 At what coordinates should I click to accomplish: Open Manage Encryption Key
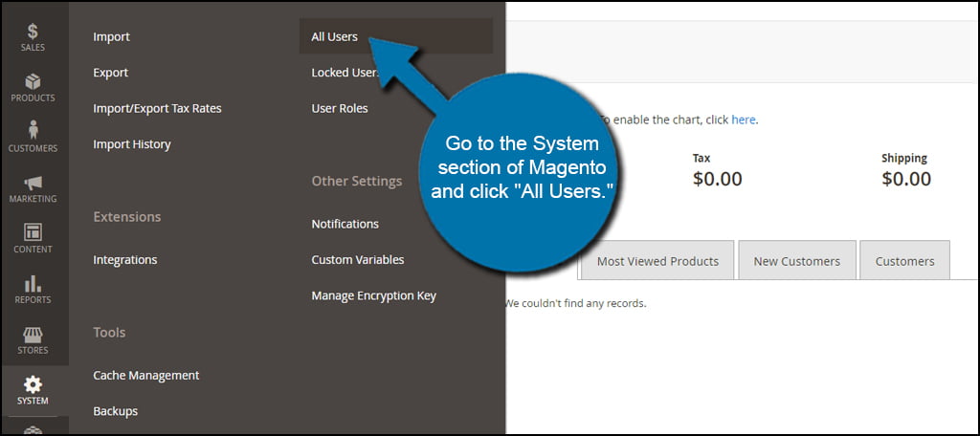(x=374, y=295)
